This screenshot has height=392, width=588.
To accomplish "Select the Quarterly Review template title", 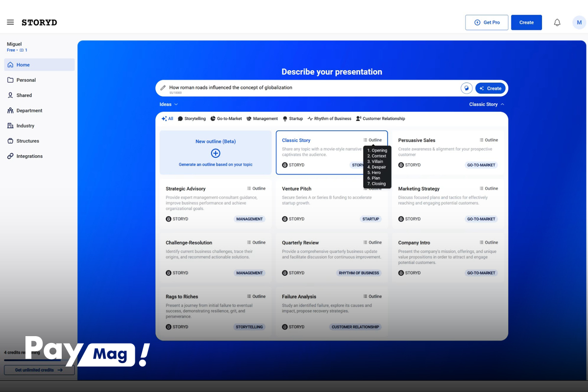I will (x=300, y=243).
